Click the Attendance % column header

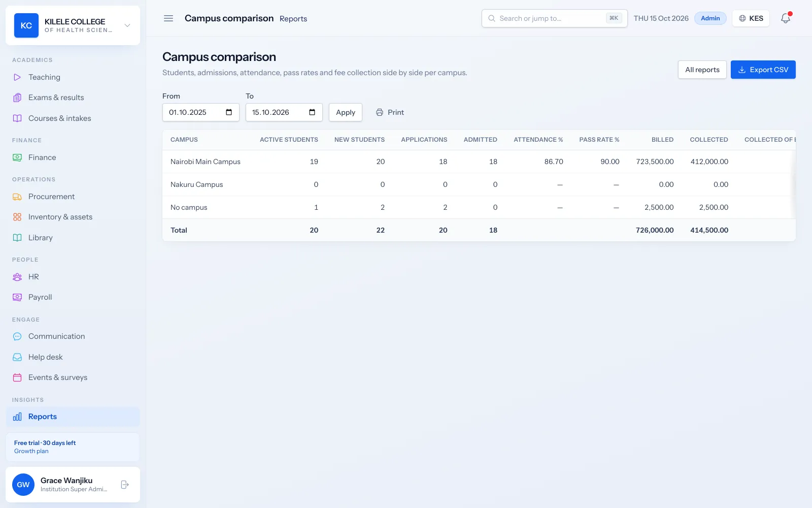538,140
